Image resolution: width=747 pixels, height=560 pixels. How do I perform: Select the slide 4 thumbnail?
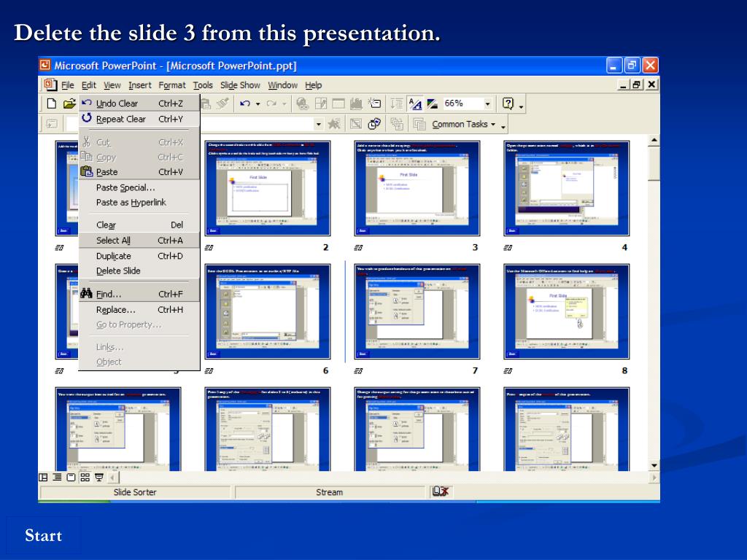click(x=566, y=188)
